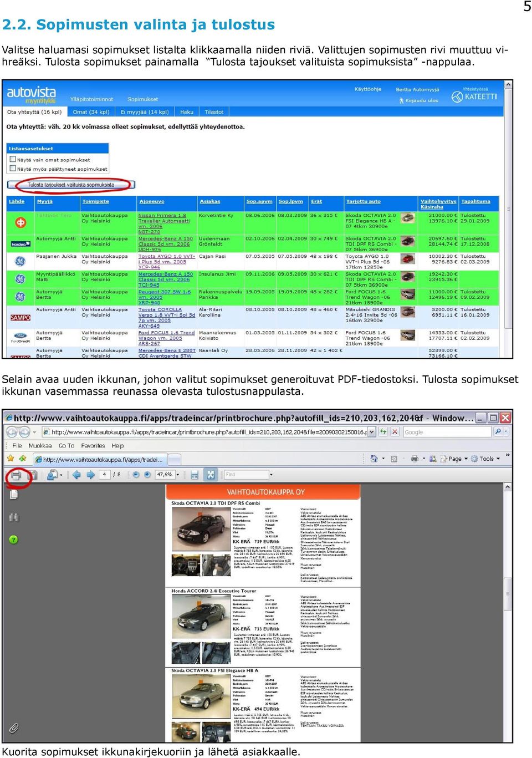Open the File menu

coord(17,445)
